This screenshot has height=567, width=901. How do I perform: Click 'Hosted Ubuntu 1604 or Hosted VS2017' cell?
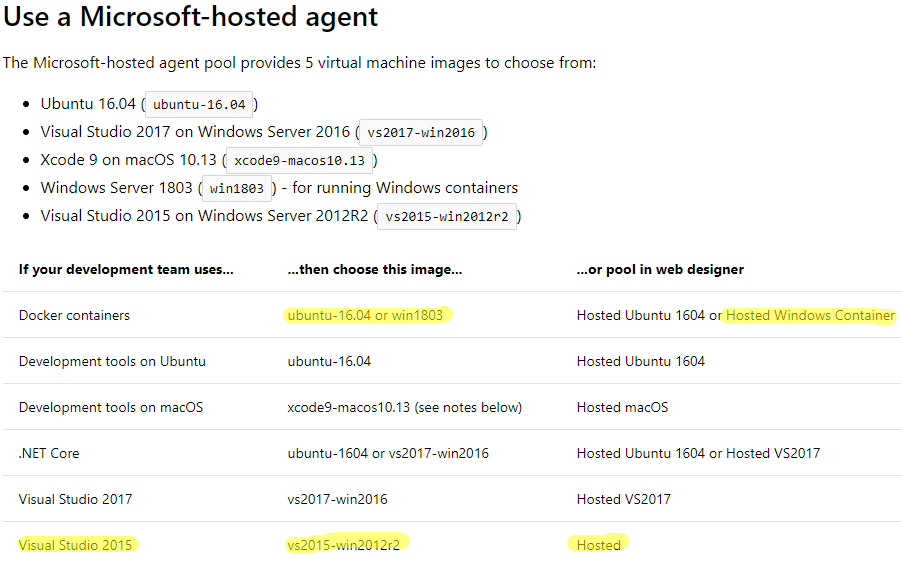tap(698, 453)
